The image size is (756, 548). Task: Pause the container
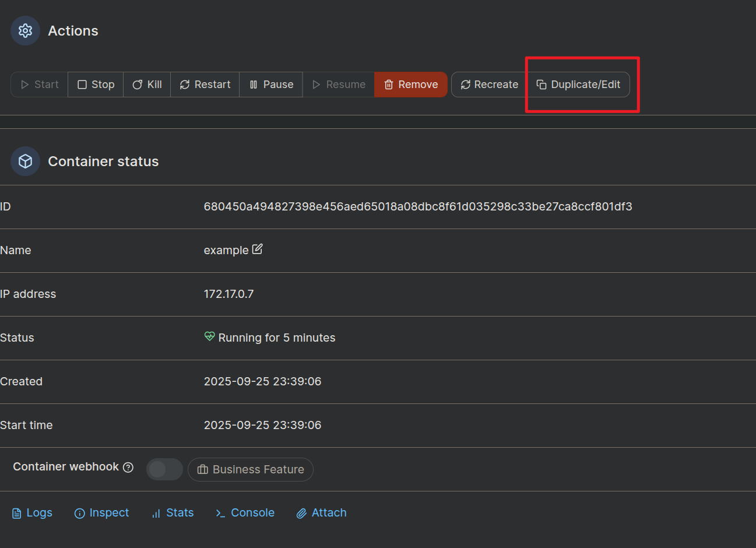[271, 85]
